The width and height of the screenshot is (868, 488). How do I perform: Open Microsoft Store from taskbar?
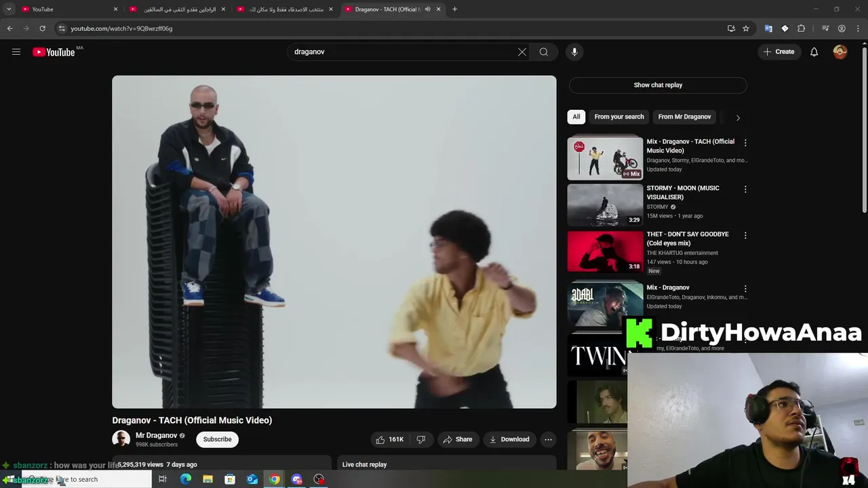230,479
